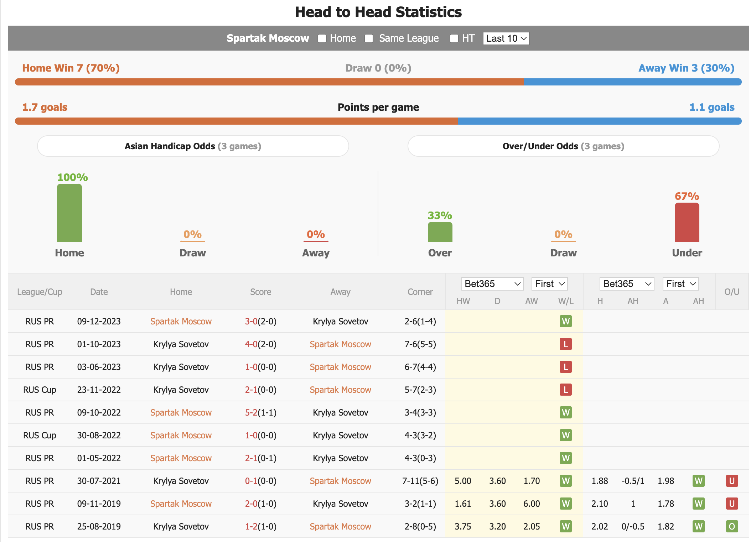Click the Away Win 3 (30%) label
756x542 pixels.
(686, 68)
